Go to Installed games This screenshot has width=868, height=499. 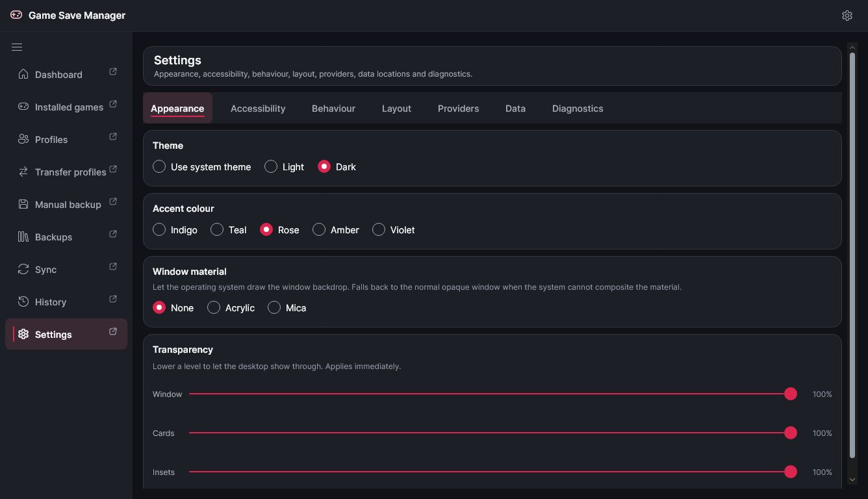pos(66,107)
